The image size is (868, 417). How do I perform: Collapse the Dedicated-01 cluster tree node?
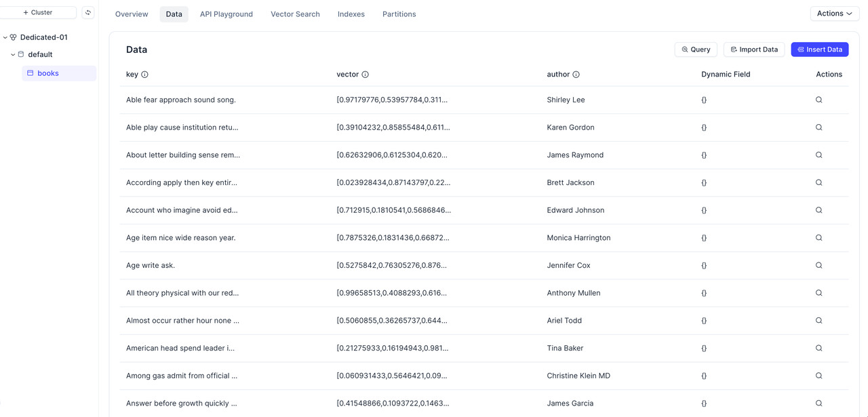pos(5,37)
